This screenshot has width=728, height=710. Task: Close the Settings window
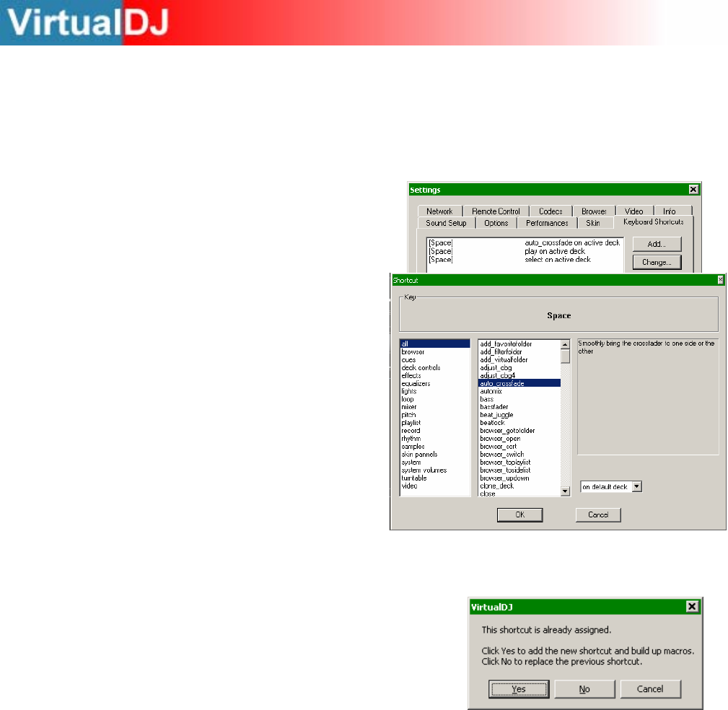pyautogui.click(x=693, y=190)
